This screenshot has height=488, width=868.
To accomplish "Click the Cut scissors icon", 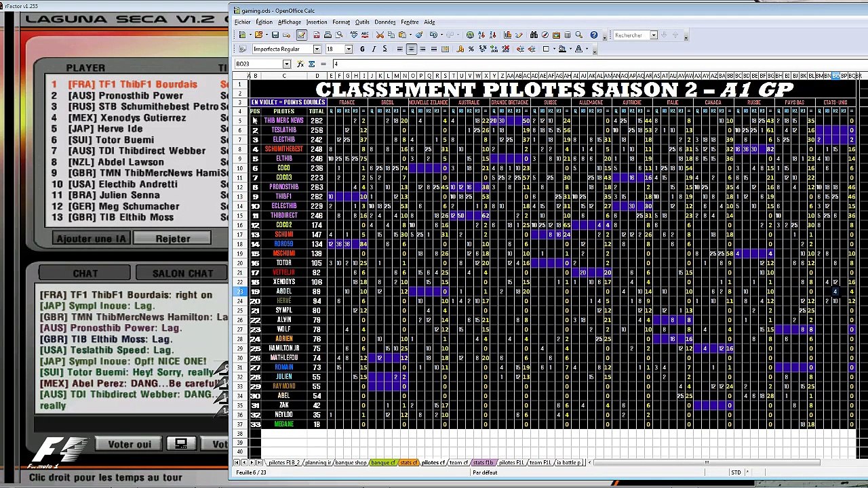I will pyautogui.click(x=380, y=35).
